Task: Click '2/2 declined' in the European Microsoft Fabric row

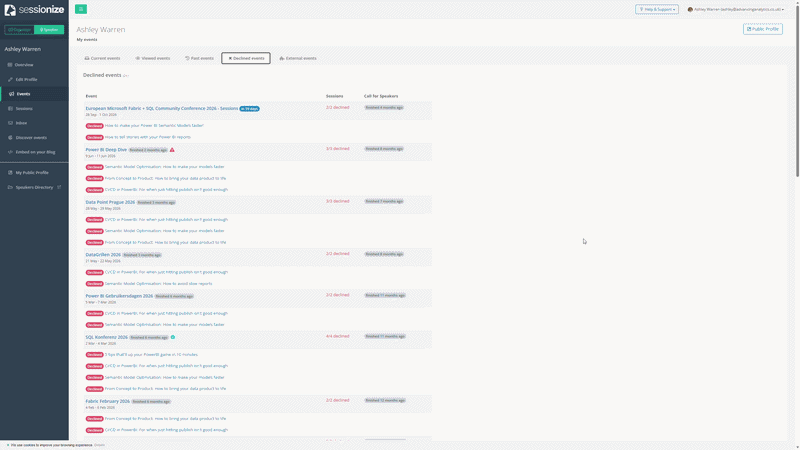Action: (338, 108)
